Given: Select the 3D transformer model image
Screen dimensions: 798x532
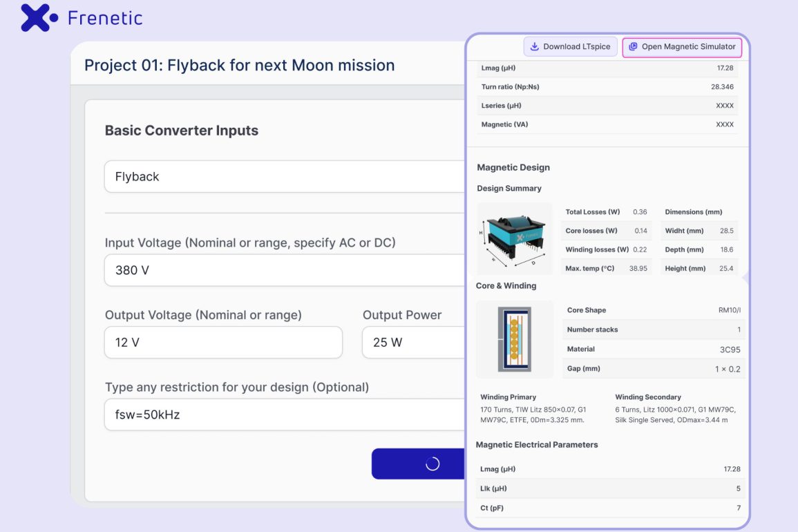Looking at the screenshot, I should click(515, 239).
